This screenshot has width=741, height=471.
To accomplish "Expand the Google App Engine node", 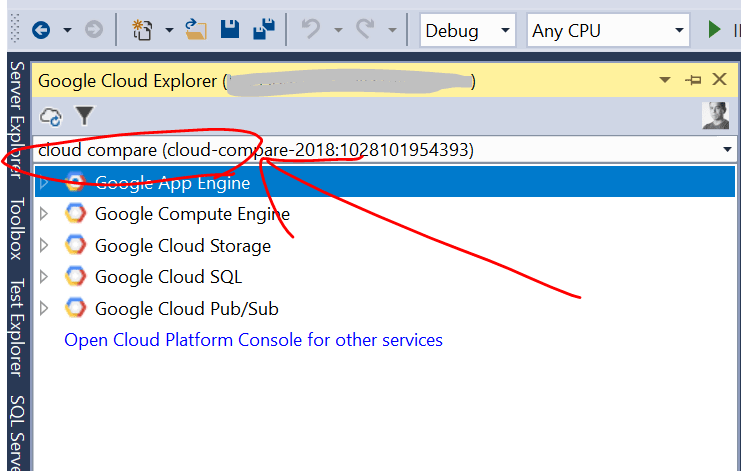I will [x=44, y=182].
